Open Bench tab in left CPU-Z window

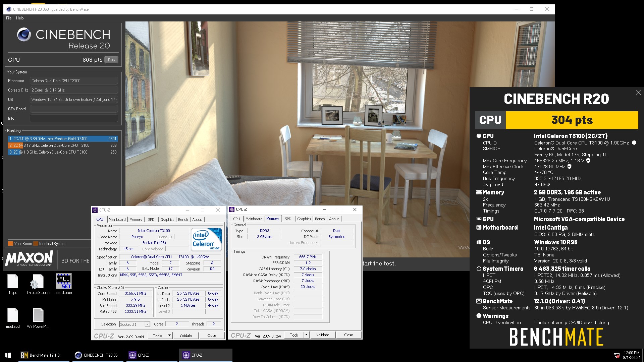click(183, 220)
